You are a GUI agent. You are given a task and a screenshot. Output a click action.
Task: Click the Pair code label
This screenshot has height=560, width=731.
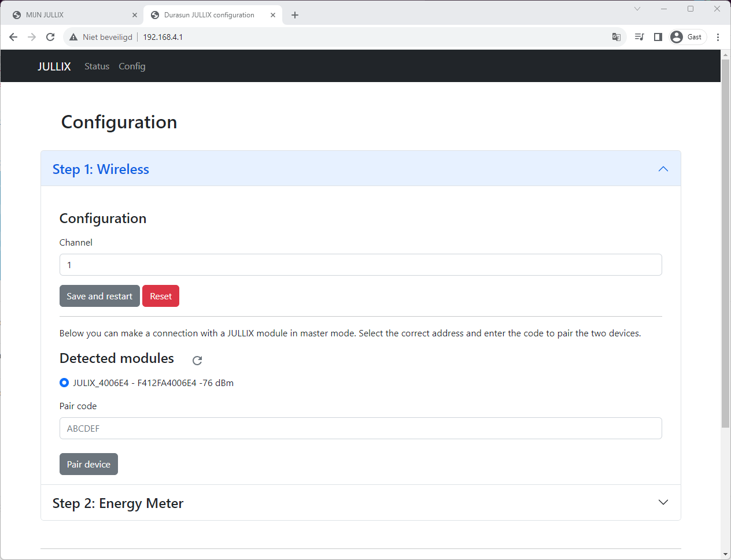tap(78, 406)
